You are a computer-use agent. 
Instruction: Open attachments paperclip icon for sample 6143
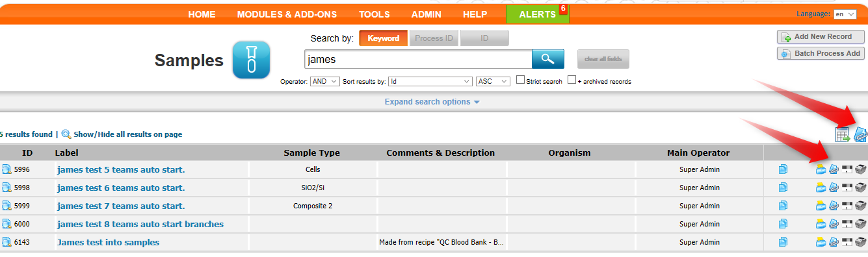coord(834,242)
